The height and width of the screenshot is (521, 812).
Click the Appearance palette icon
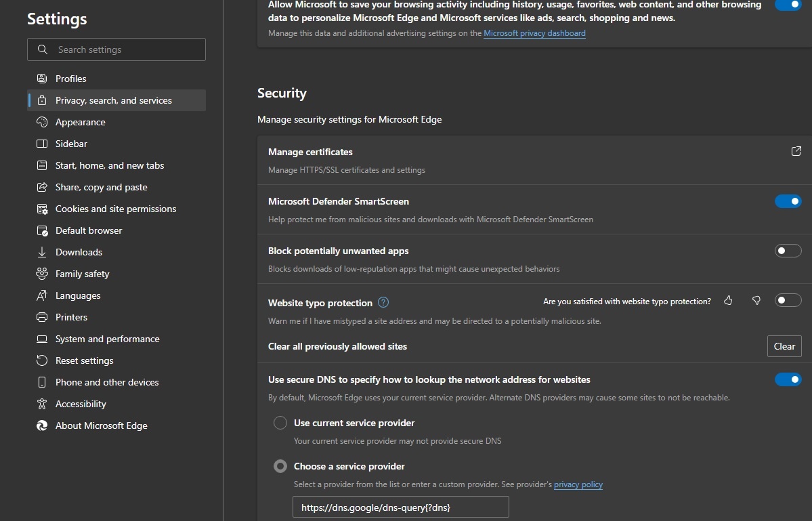42,122
